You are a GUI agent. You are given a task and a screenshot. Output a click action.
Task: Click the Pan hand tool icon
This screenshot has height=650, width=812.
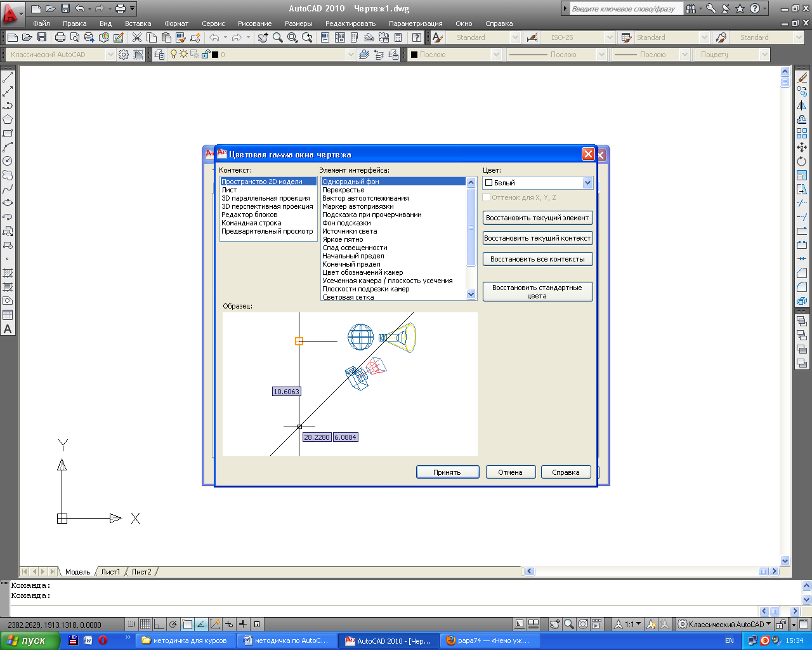click(263, 37)
